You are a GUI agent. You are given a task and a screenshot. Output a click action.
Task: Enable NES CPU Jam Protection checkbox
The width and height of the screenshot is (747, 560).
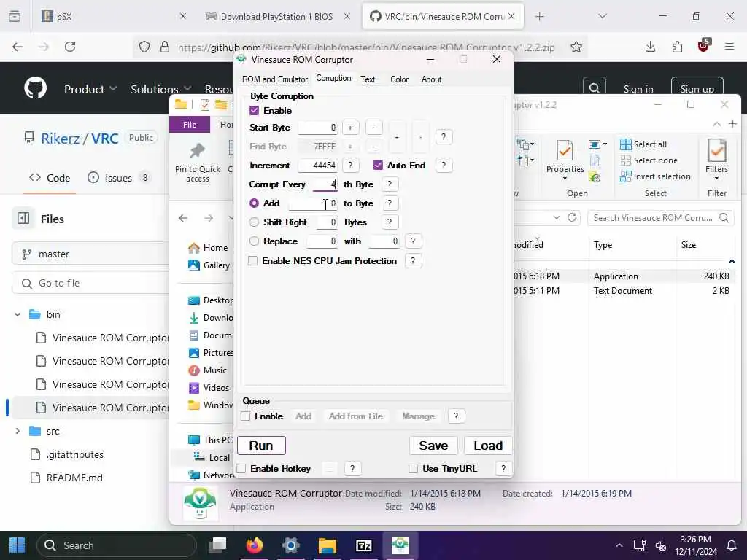(x=253, y=261)
